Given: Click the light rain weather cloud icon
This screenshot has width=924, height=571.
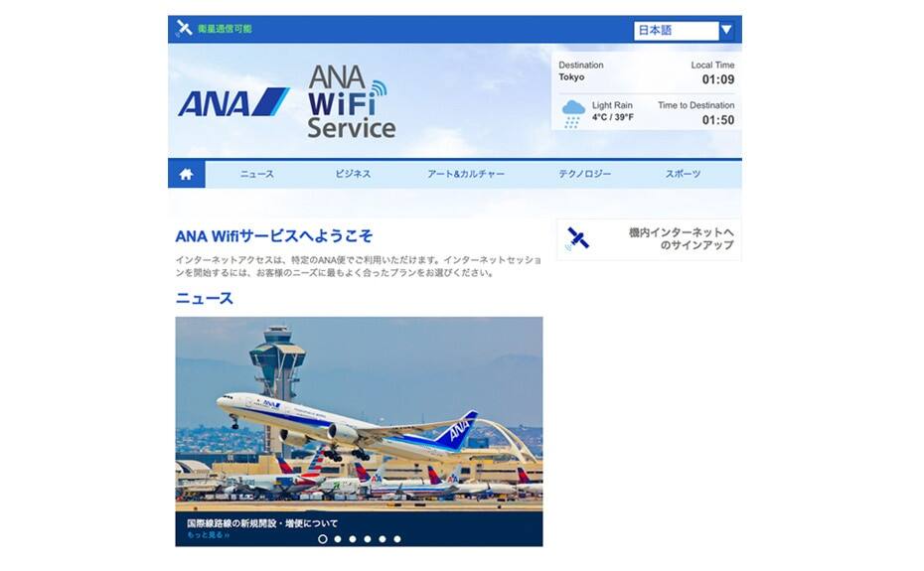Looking at the screenshot, I should pyautogui.click(x=573, y=114).
